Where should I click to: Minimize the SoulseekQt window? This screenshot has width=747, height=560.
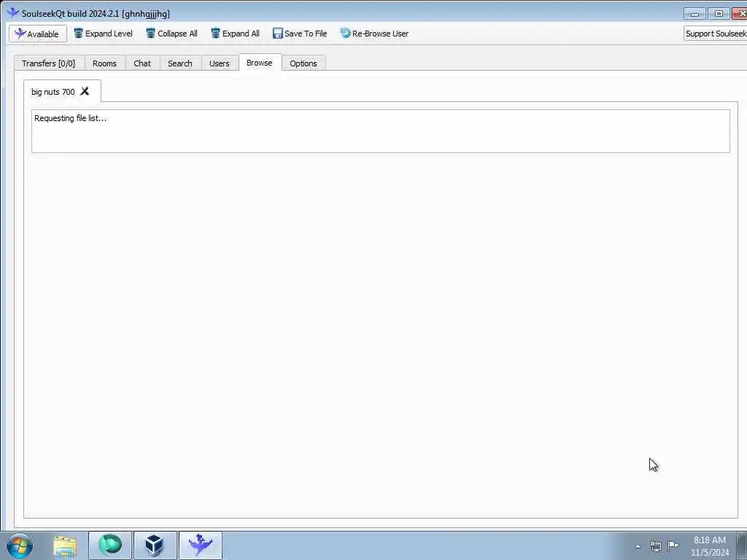tap(694, 14)
